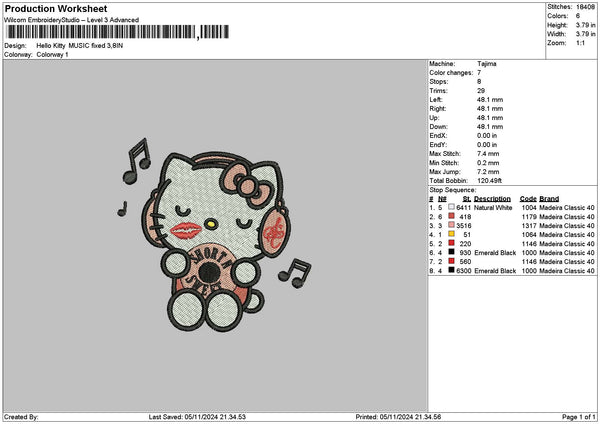Click design name "Hello Kitty MUSIC fixed 3,8IN"

tap(80, 46)
